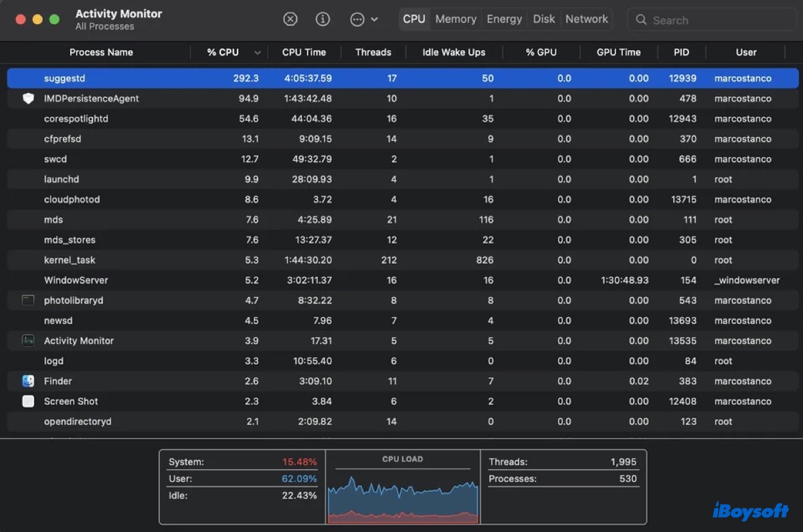Sort by the Process Name column header
Image resolution: width=803 pixels, height=532 pixels.
tap(101, 52)
